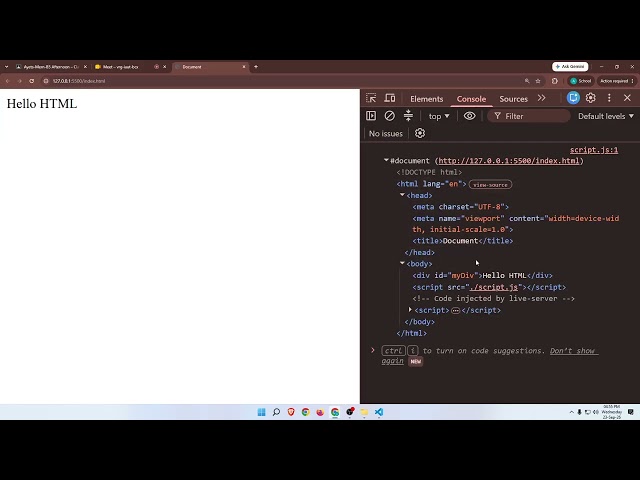
Task: Click the console prompt chevron
Action: pos(372,350)
